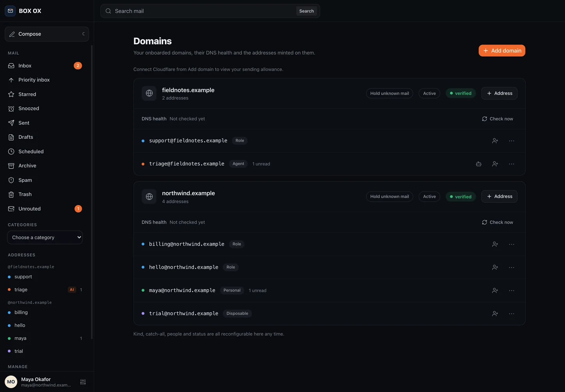The height and width of the screenshot is (392, 565).
Task: Open the Starred folder
Action: tap(45, 94)
